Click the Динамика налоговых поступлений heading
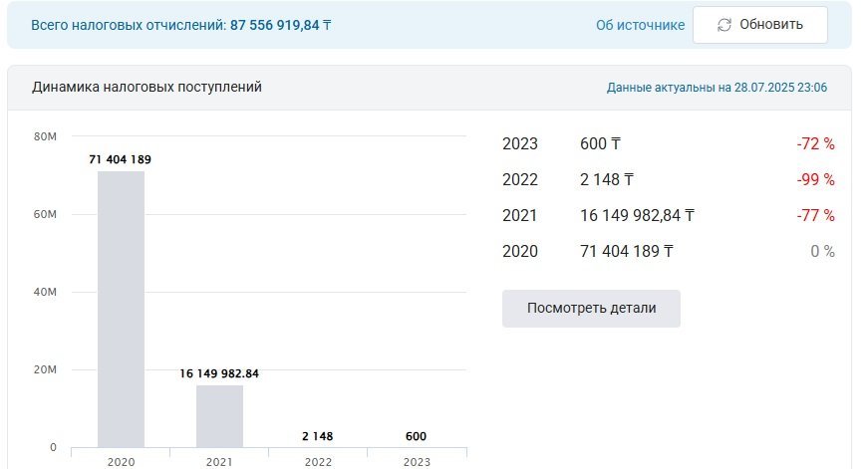Screen dimensions: 868x469 pyautogui.click(x=146, y=87)
